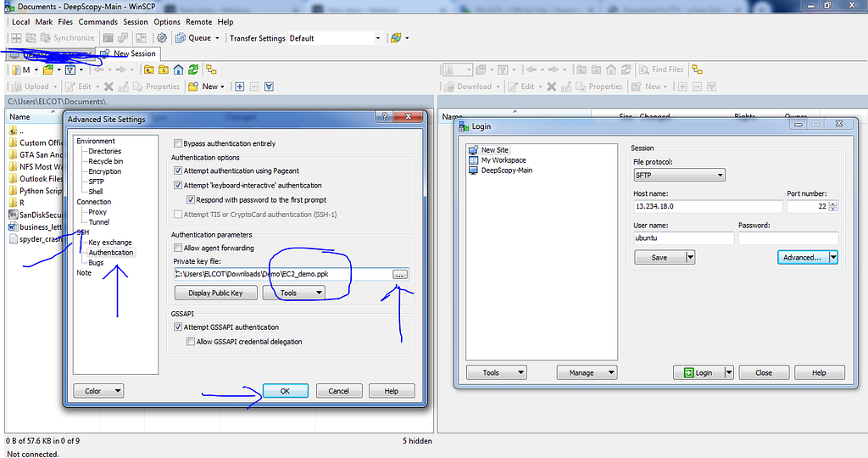The image size is (868, 458).
Task: Open the Preferences gear icon
Action: click(162, 37)
